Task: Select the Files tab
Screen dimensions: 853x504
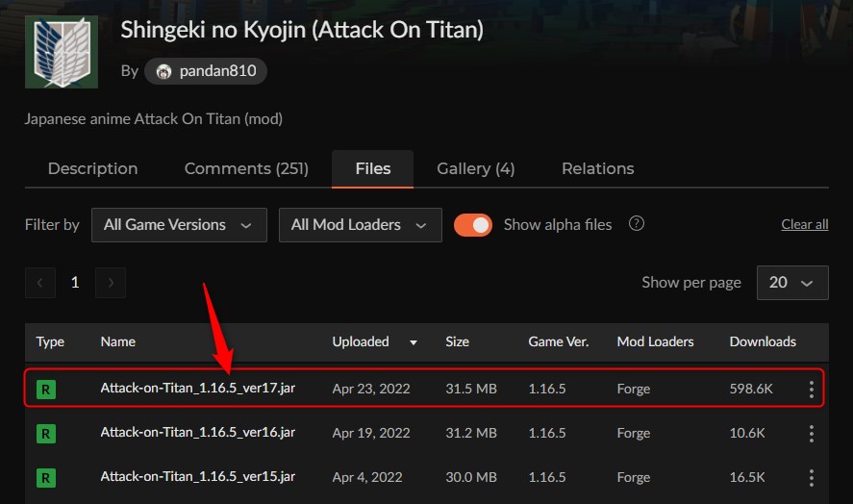Action: (x=372, y=168)
